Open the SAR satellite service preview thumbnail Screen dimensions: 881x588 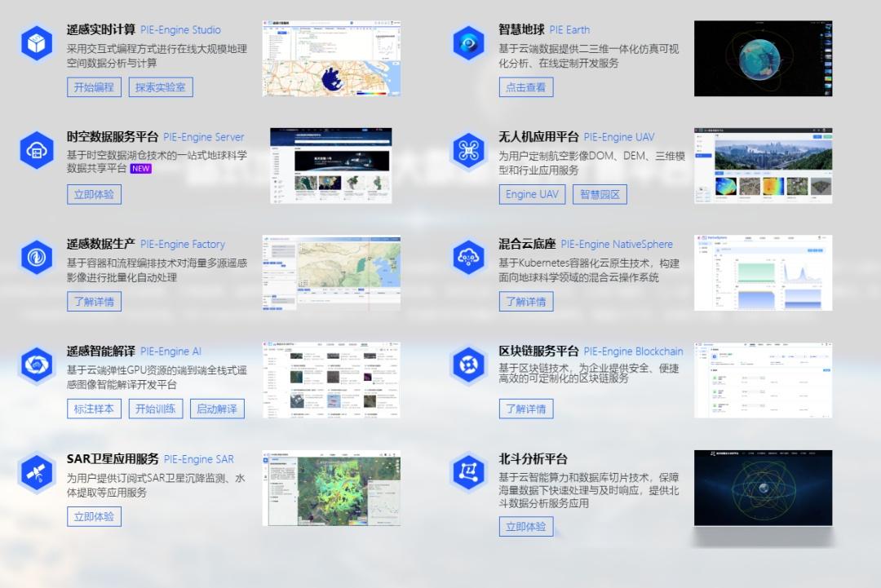[331, 487]
